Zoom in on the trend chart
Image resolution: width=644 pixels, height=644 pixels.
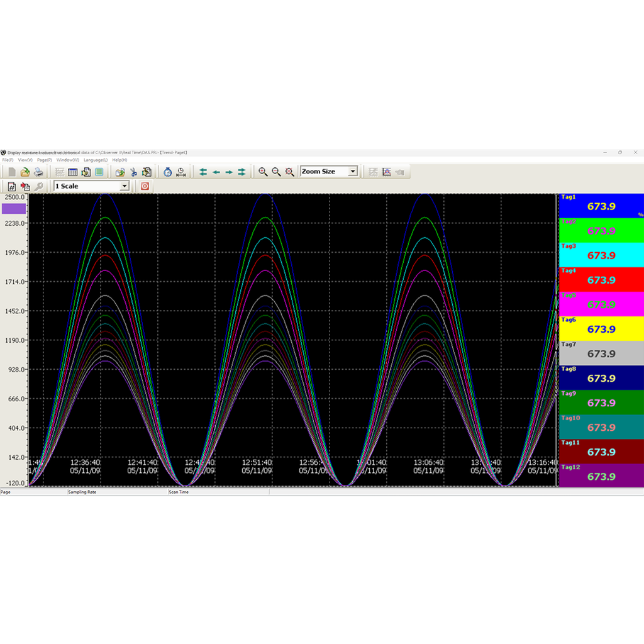click(x=262, y=172)
